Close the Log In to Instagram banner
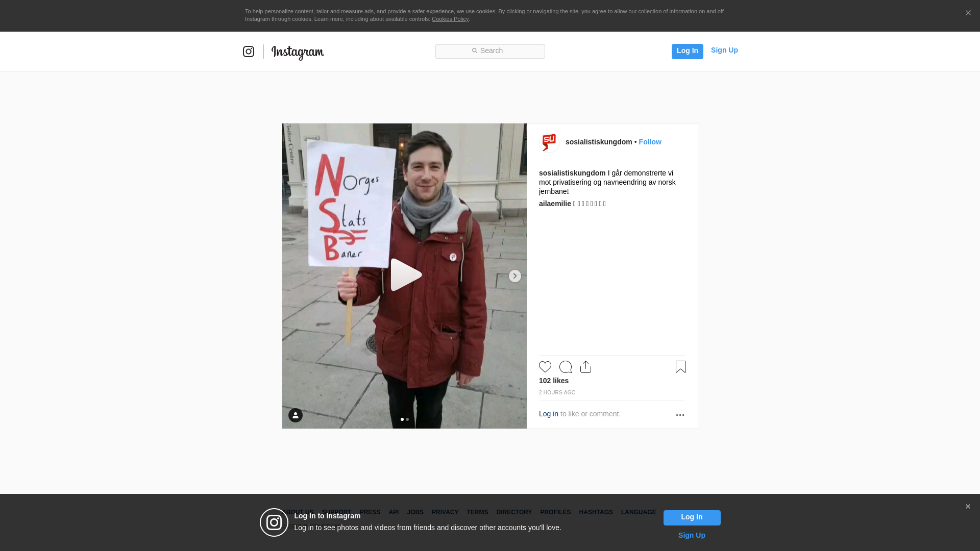This screenshot has height=551, width=980. pos(968,507)
